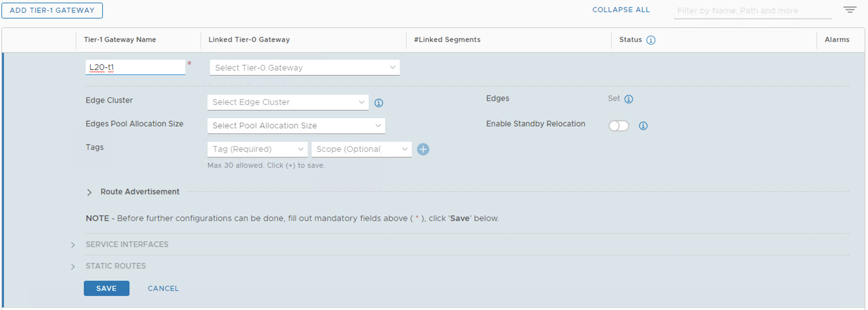Screen dimensions: 868x310
Task: Open the Select Tier-0 Gateway dropdown
Action: [x=304, y=68]
